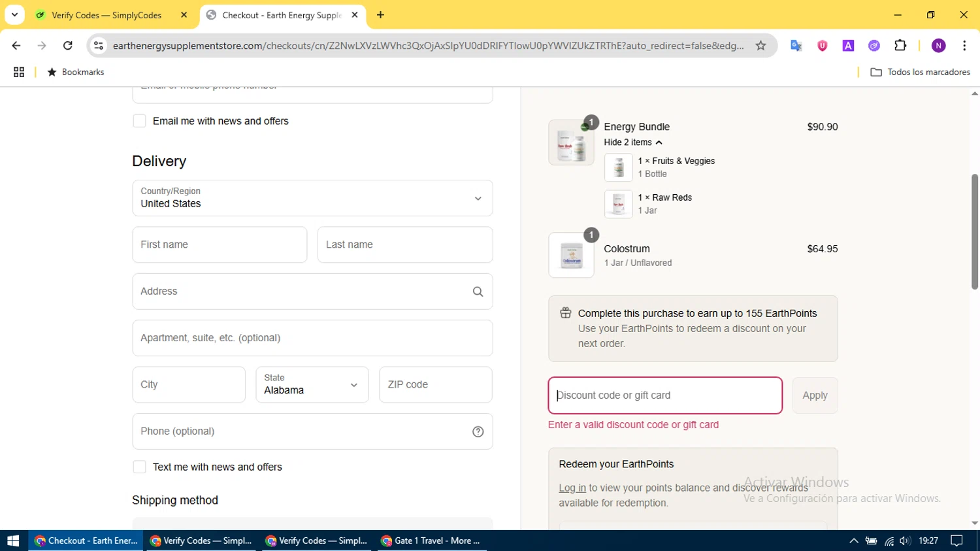Open Bookmarks folder in bookmarks bar
980x551 pixels.
click(75, 72)
